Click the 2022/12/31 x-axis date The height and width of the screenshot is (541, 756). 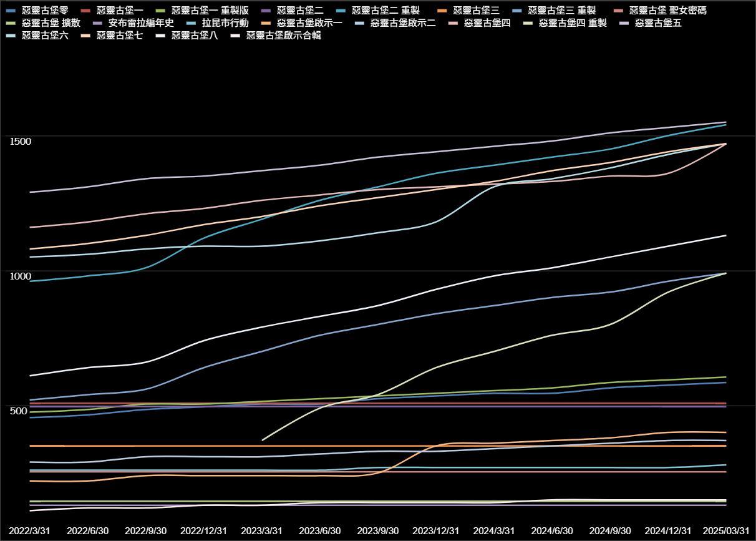click(x=204, y=530)
